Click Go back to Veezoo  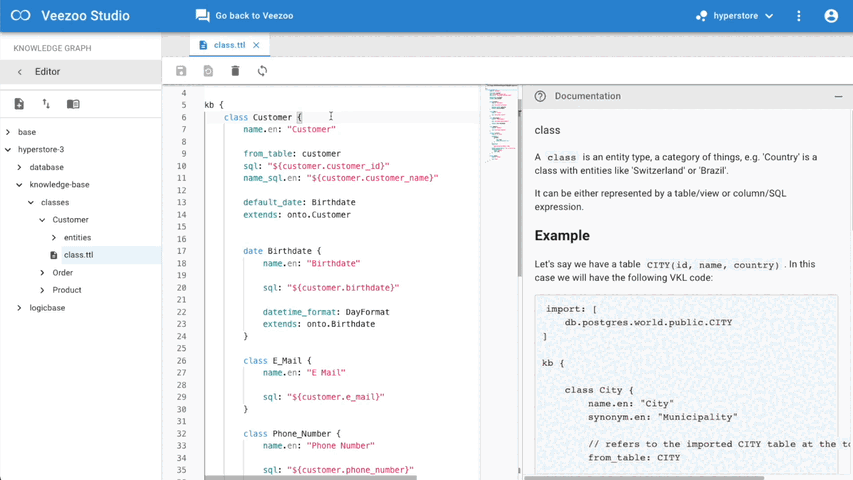coord(244,16)
